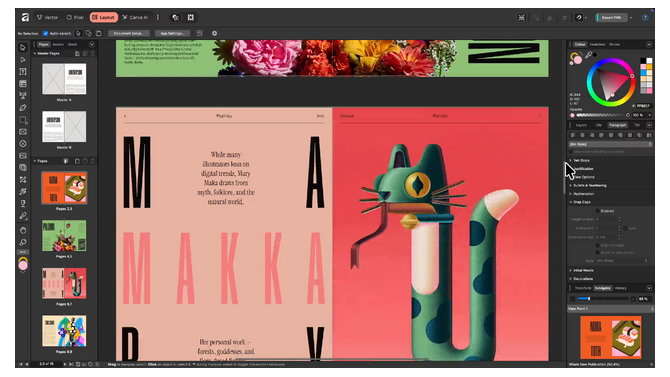Select the Picture Frame tool

pos(23,132)
